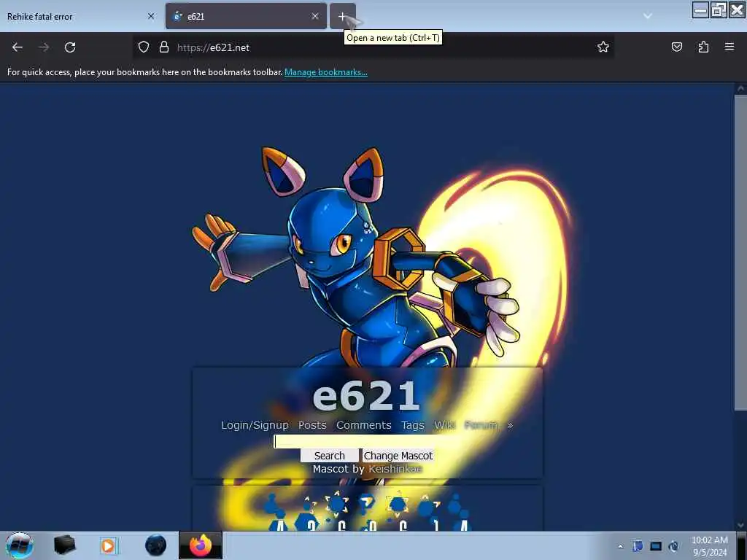The width and height of the screenshot is (747, 560).
Task: Open the Keishinkae artist link
Action: [x=395, y=469]
